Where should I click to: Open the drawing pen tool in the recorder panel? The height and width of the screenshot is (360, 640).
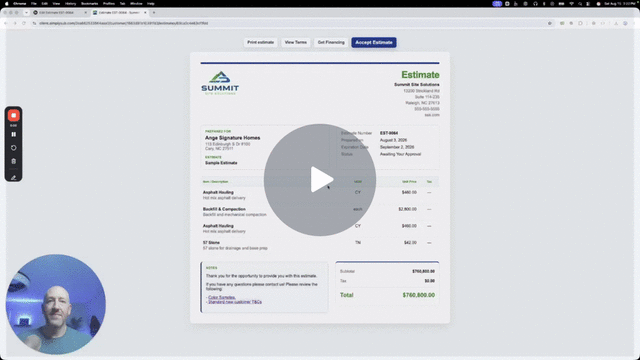coord(13,177)
